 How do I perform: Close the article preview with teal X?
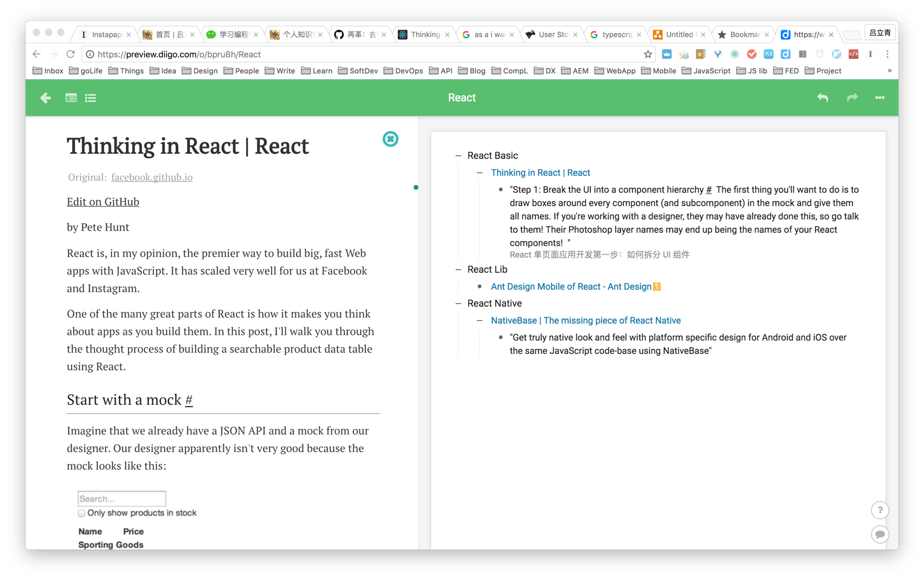pos(390,139)
